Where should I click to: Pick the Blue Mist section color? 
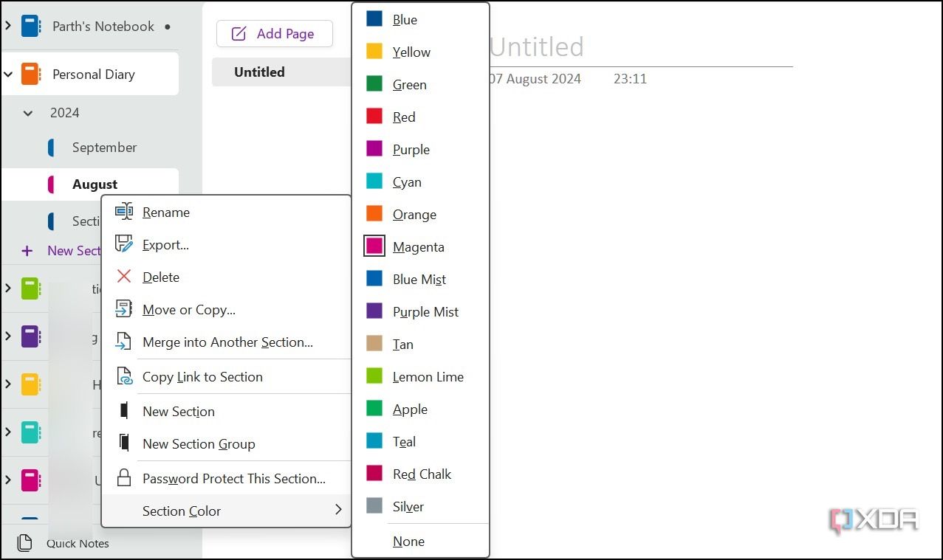421,279
